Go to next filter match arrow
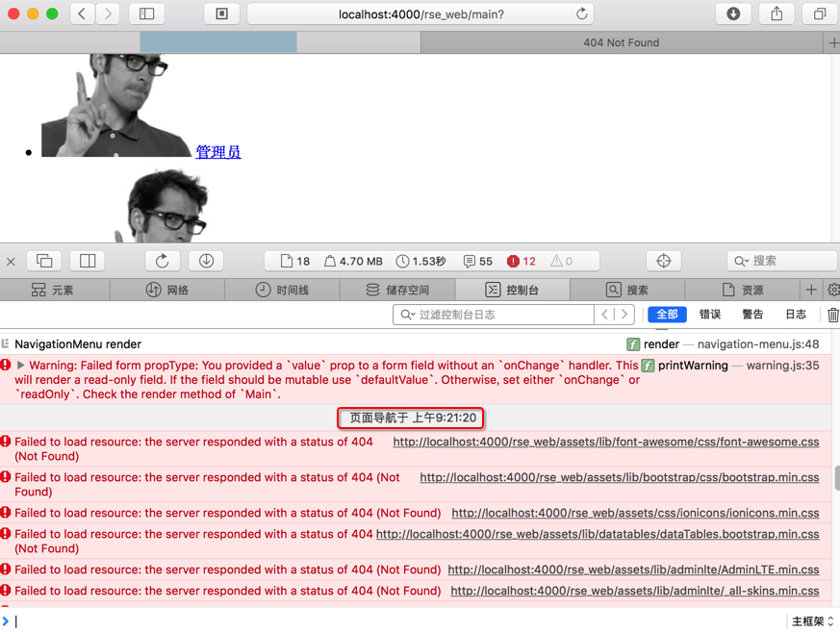840x634 pixels. pos(624,315)
